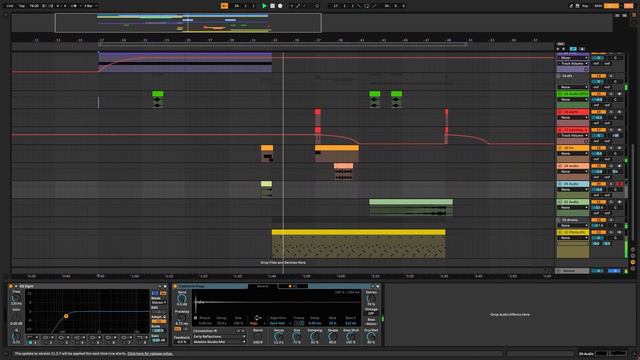This screenshot has height=360, width=640.
Task: Adjust the reverb Predelay knob
Action: [x=182, y=318]
